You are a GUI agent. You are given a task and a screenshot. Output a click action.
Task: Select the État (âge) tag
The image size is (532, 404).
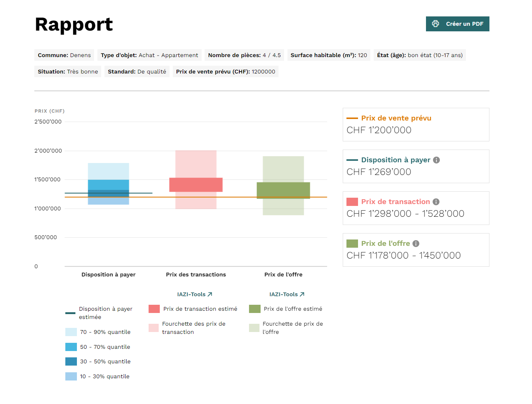click(x=420, y=55)
